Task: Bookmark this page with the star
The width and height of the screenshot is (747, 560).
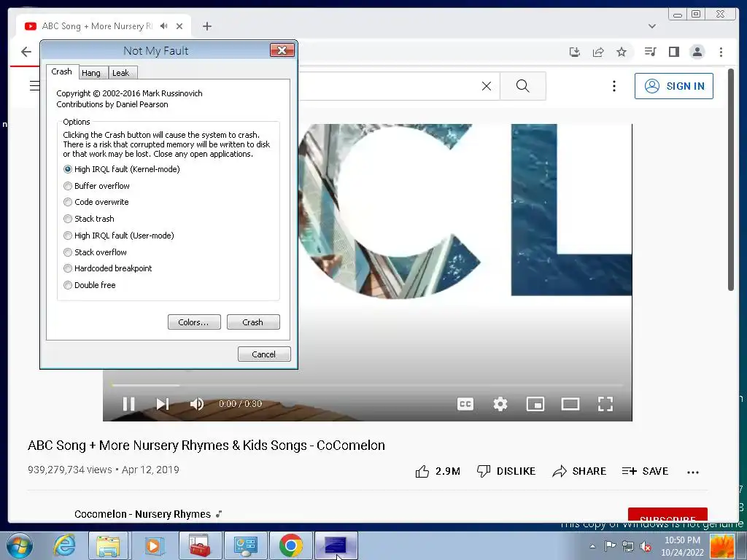Action: [x=622, y=52]
